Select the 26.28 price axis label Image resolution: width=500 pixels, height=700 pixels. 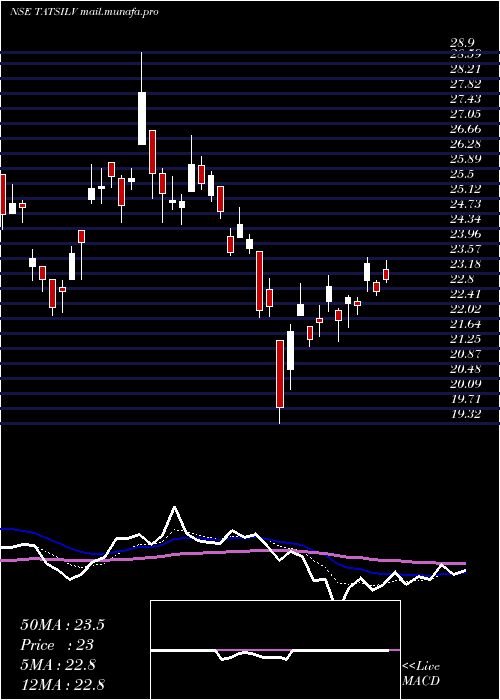coord(465,144)
